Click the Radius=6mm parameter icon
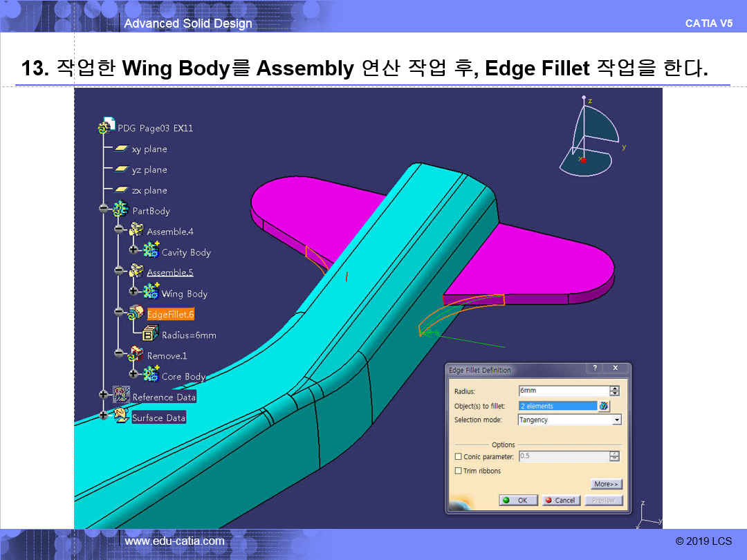The height and width of the screenshot is (560, 747). [151, 335]
